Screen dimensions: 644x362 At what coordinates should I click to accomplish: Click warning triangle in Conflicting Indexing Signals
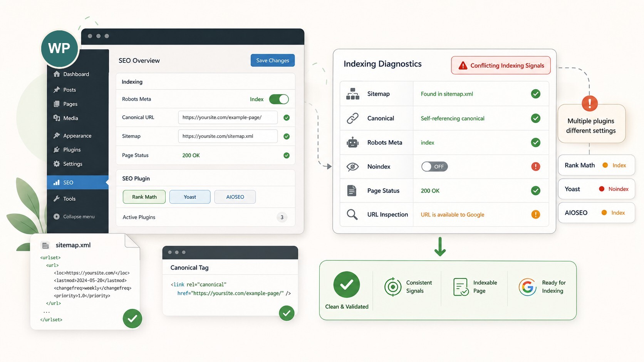click(463, 66)
